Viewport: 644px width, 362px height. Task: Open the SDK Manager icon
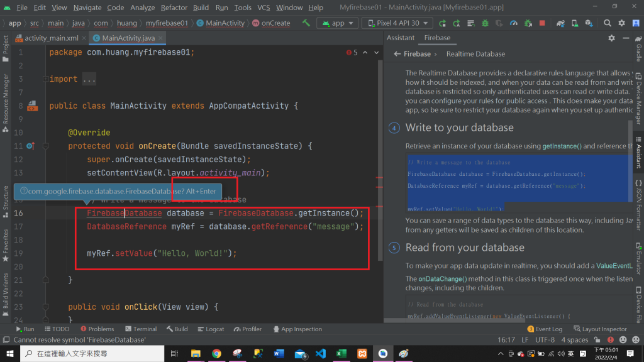coord(589,23)
